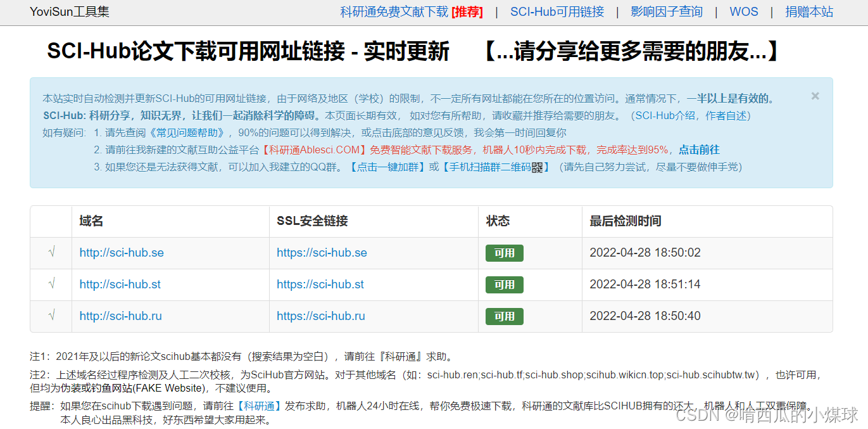The image size is (868, 429).
Task: Open https://sci-hub.st SSL link
Action: (x=320, y=285)
